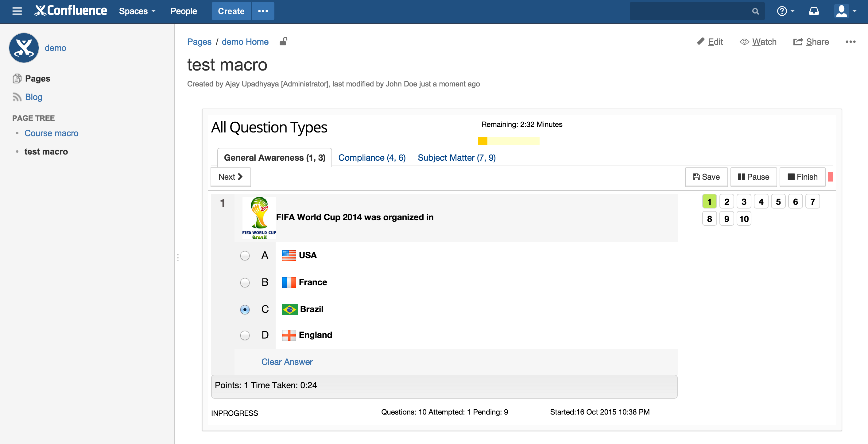Click the demo space logo avatar
This screenshot has width=868, height=444.
[24, 48]
